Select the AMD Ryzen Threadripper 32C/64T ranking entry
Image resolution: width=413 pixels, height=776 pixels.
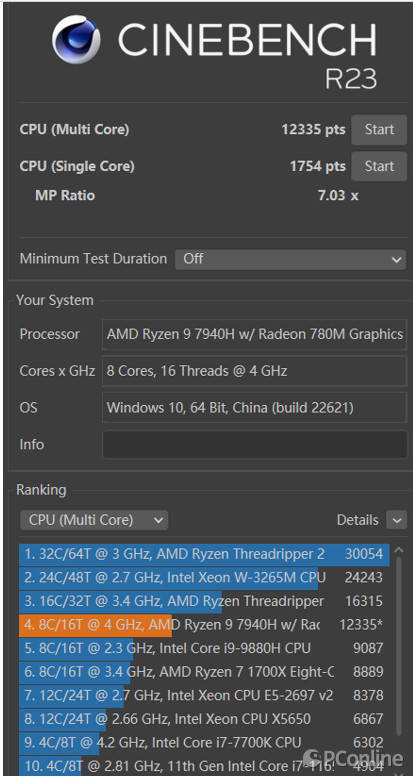204,554
